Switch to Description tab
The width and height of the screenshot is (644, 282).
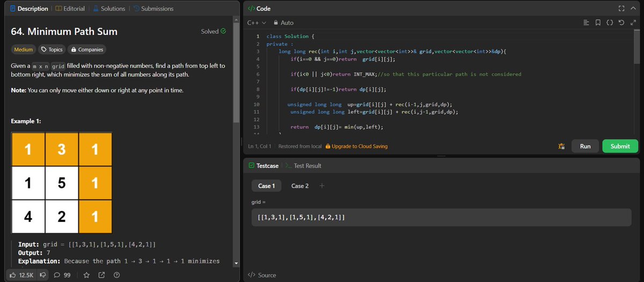click(x=28, y=9)
